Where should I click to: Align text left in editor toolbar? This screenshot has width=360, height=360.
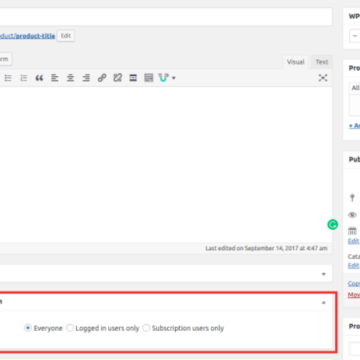click(x=55, y=78)
